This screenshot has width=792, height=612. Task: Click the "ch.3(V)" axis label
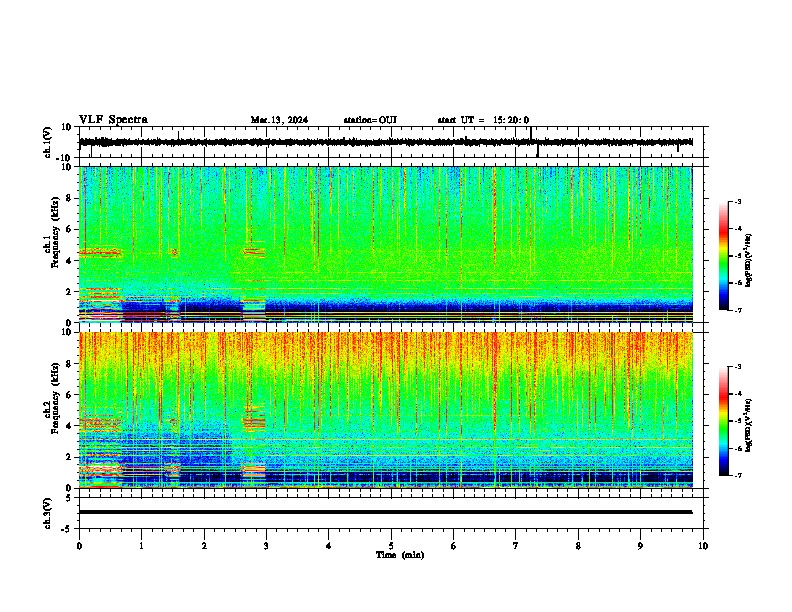pos(48,513)
